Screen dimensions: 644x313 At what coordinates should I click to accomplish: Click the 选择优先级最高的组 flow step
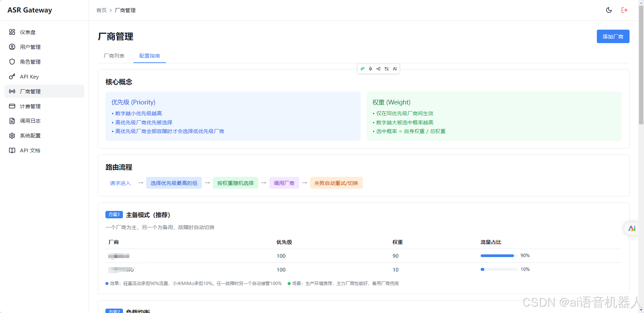click(x=174, y=183)
